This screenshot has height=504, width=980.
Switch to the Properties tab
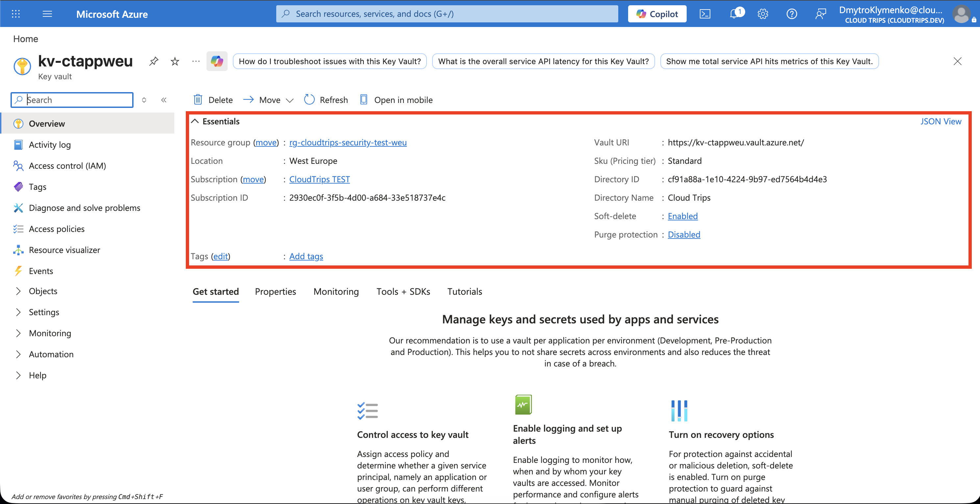click(x=276, y=291)
